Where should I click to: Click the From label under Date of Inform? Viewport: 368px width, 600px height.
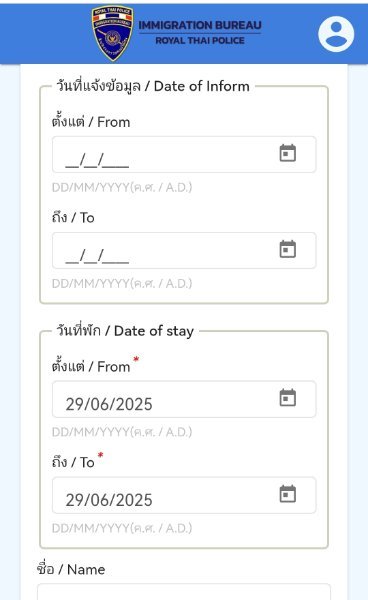click(91, 122)
